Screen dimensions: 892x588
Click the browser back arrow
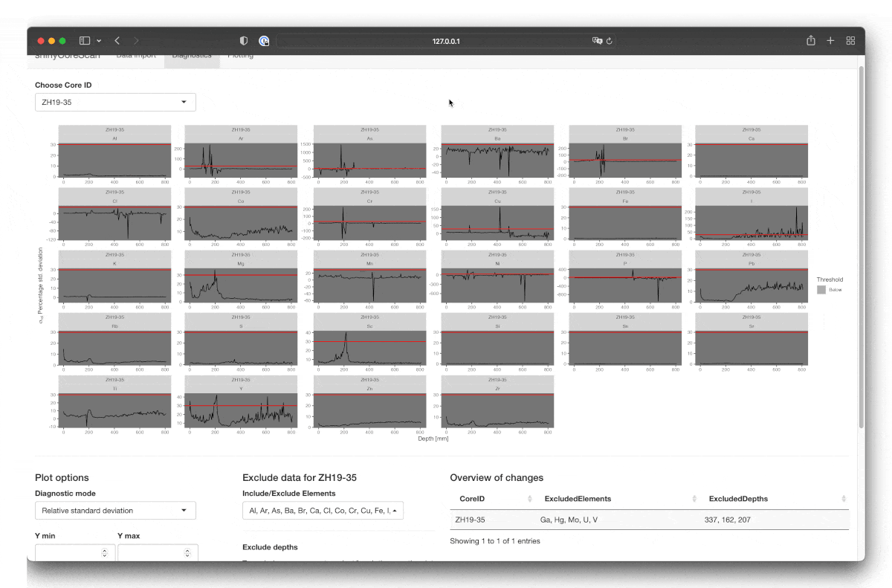[117, 41]
